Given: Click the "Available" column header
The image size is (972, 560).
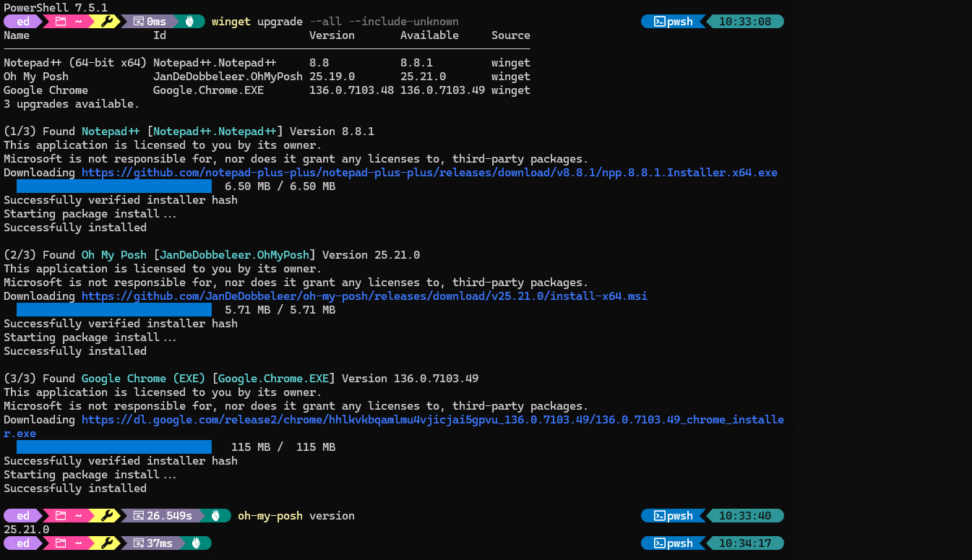Looking at the screenshot, I should pos(429,35).
